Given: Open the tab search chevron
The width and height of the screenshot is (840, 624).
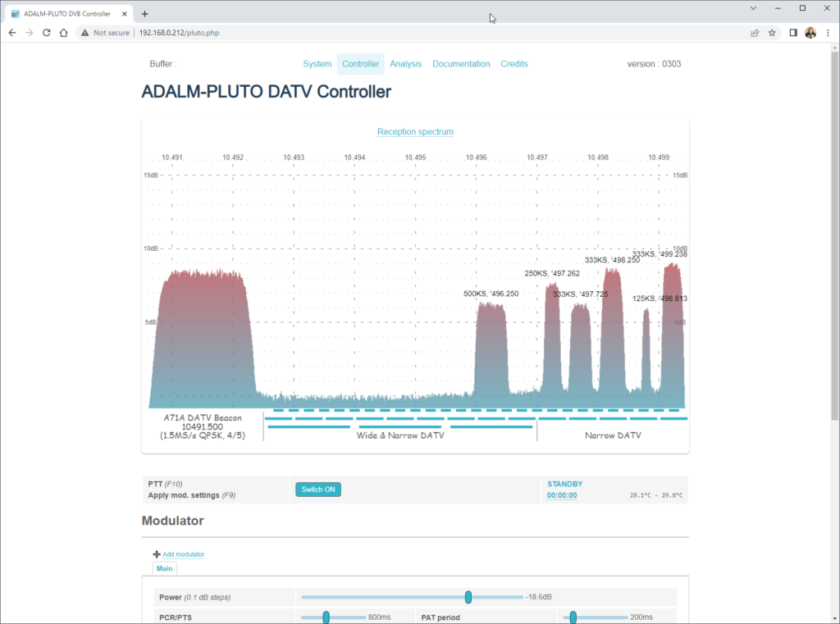Looking at the screenshot, I should pyautogui.click(x=753, y=8).
